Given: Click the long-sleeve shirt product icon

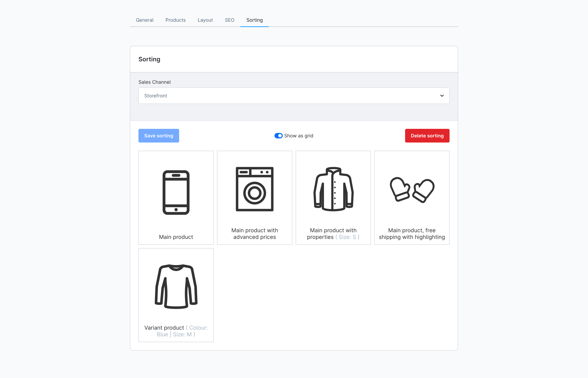Looking at the screenshot, I should (x=176, y=286).
